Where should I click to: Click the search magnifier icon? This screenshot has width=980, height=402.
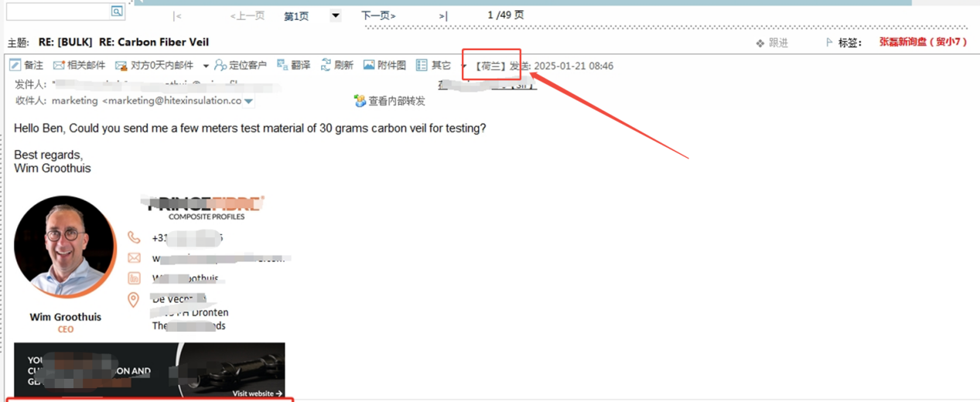(x=116, y=11)
